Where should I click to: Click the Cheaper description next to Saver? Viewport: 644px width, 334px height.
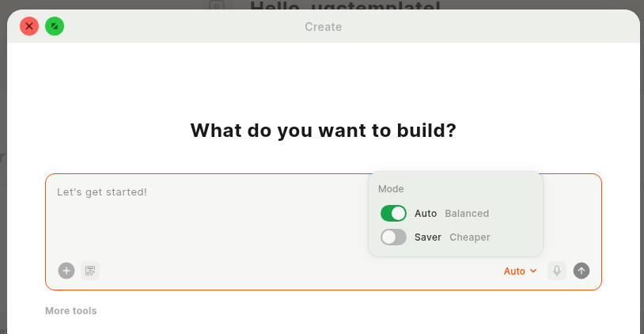coord(470,237)
